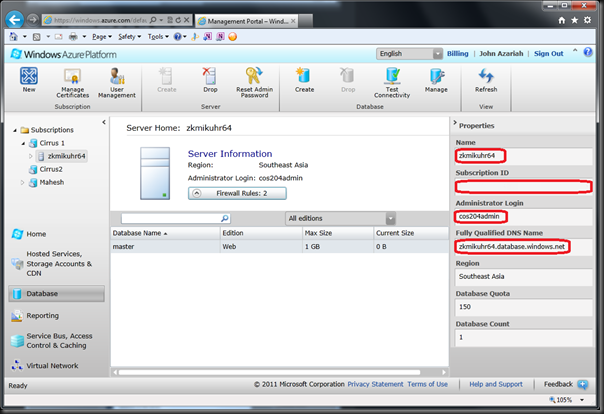Select the master database row

point(280,246)
